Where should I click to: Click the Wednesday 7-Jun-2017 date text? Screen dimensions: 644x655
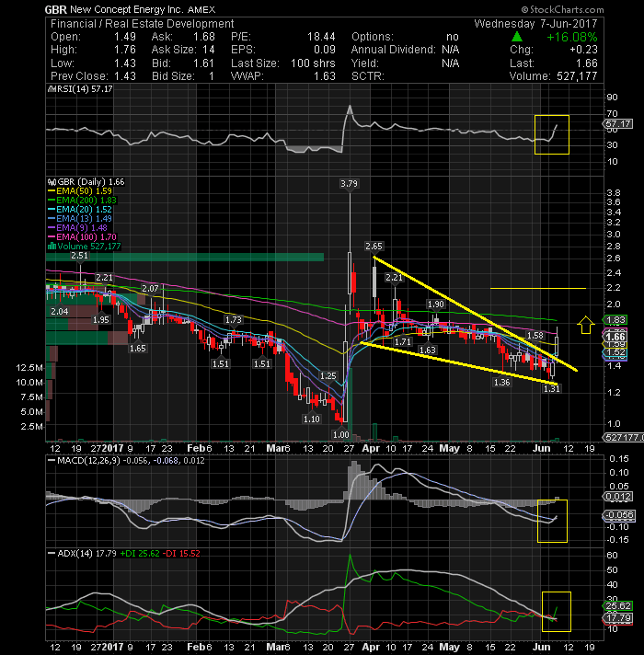[535, 24]
